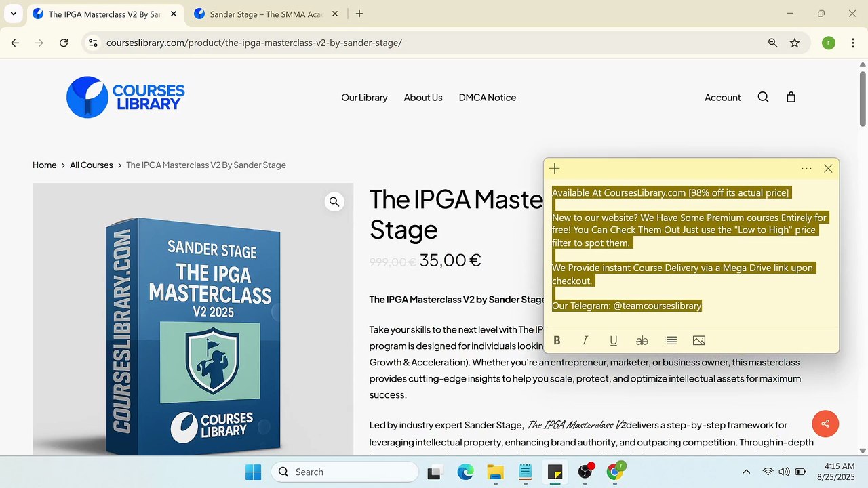Toggle underline formatting in sticky note
Viewport: 868px width, 488px height.
[614, 340]
